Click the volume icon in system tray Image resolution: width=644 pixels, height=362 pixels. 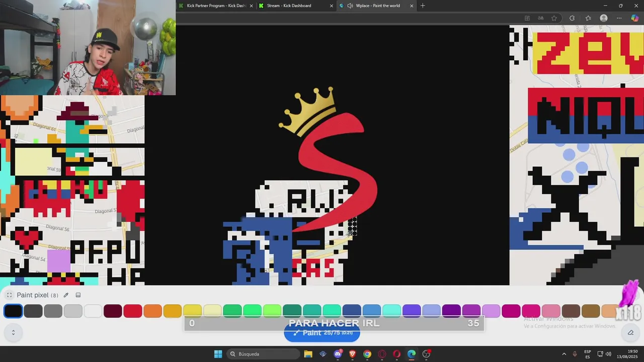pyautogui.click(x=608, y=354)
